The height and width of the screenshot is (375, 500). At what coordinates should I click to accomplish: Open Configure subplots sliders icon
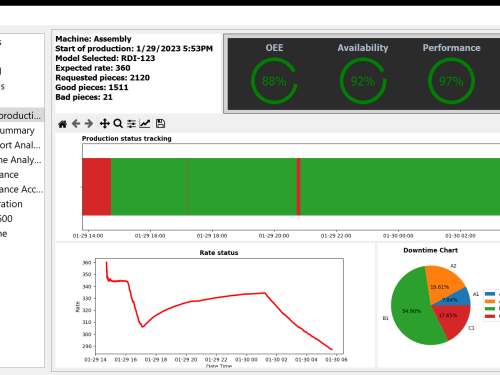(131, 124)
